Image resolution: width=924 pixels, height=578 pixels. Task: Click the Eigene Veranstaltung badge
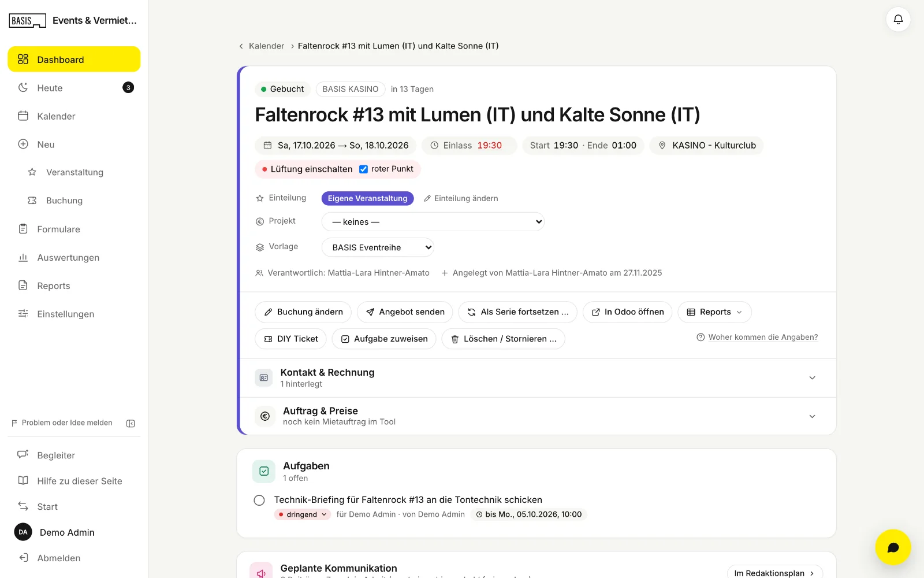coord(367,198)
